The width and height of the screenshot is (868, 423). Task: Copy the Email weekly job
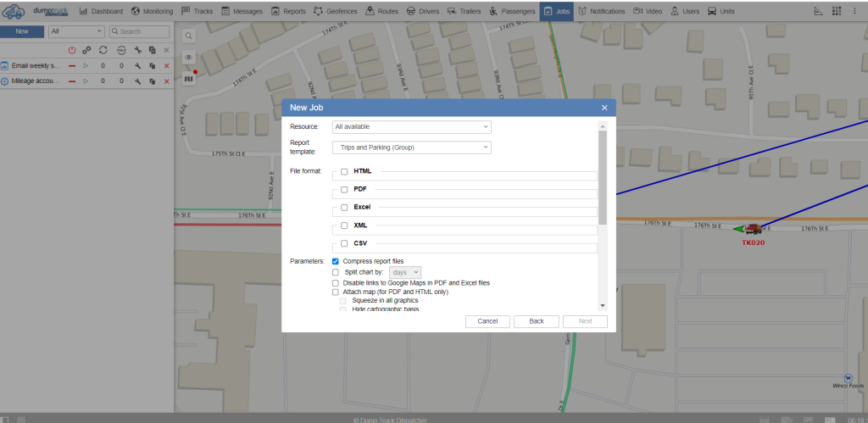pos(153,66)
